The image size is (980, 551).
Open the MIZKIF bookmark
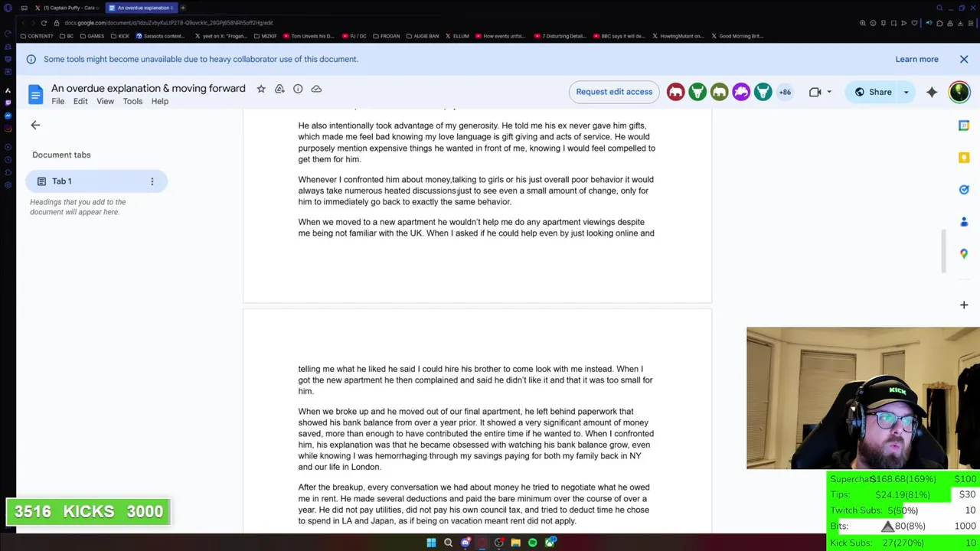tap(266, 36)
